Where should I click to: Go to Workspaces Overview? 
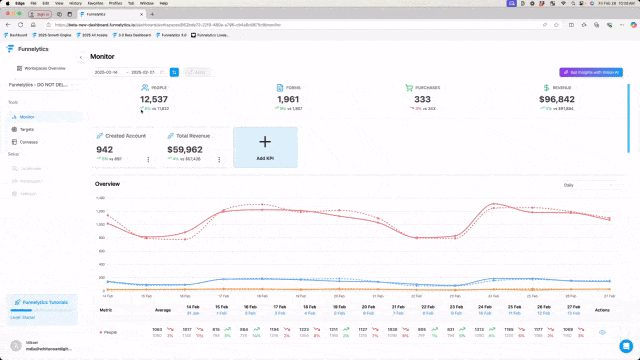(x=41, y=68)
